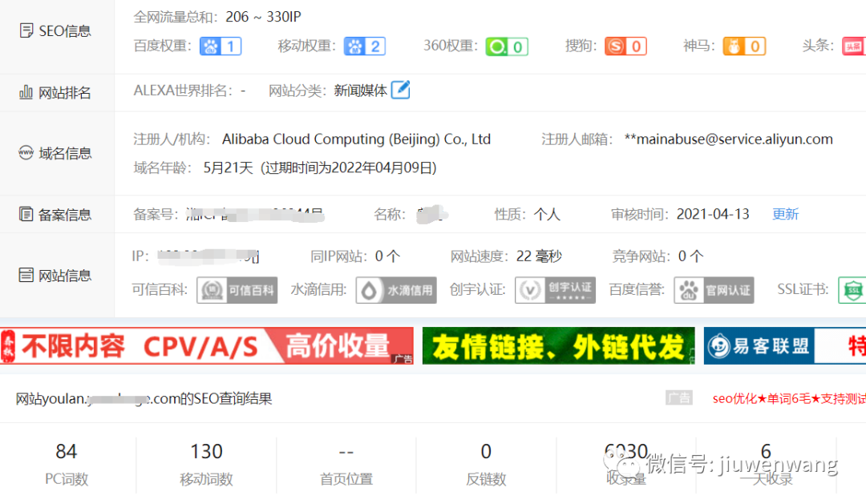Click the 广告 gray label tag
866x504 pixels.
click(679, 397)
